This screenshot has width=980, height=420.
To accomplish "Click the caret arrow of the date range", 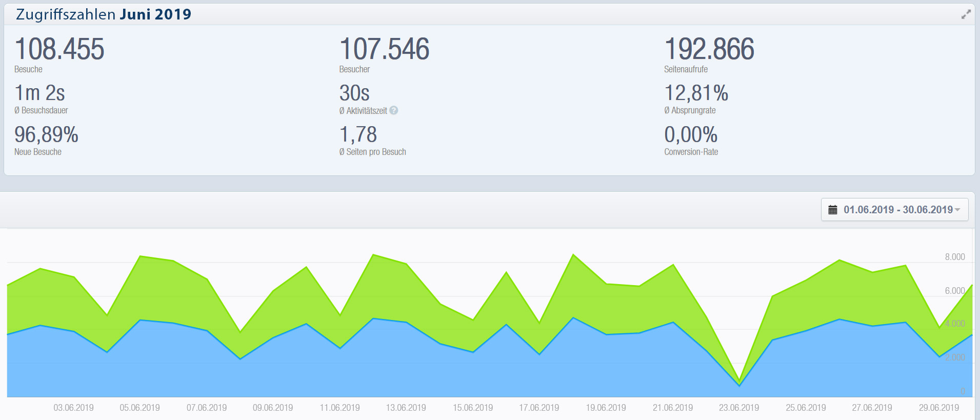I will coord(957,210).
